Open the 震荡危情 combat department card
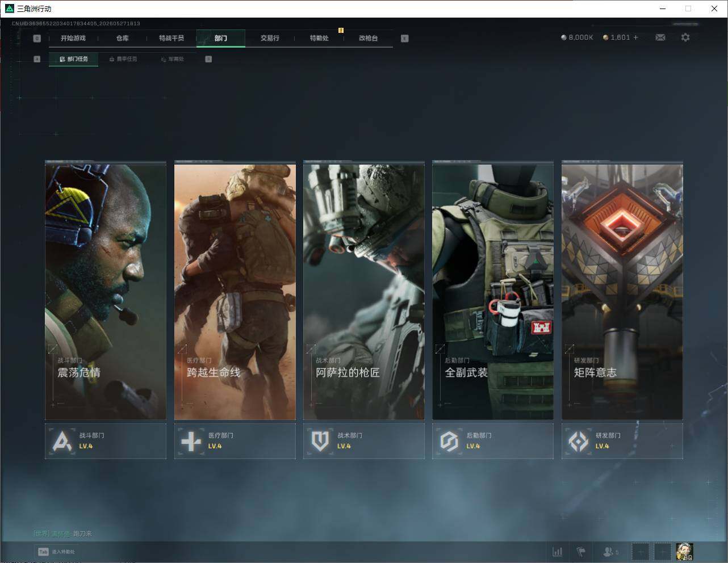This screenshot has width=728, height=563. point(106,291)
